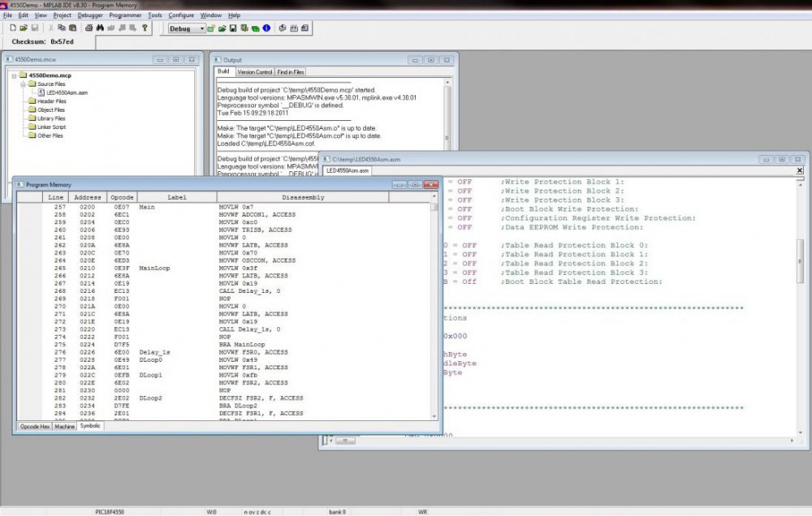Open a file using the Open toolbar icon
Image resolution: width=812 pixels, height=516 pixels.
click(x=23, y=28)
